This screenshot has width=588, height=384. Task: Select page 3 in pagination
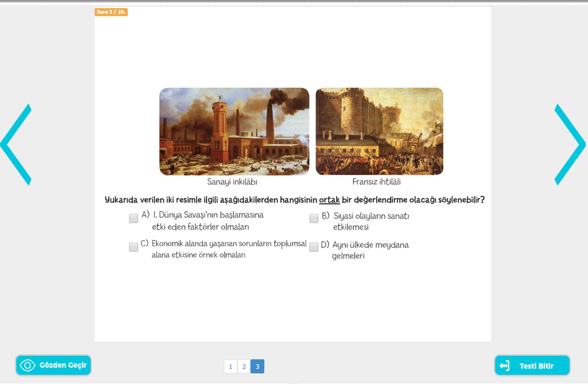pyautogui.click(x=257, y=367)
